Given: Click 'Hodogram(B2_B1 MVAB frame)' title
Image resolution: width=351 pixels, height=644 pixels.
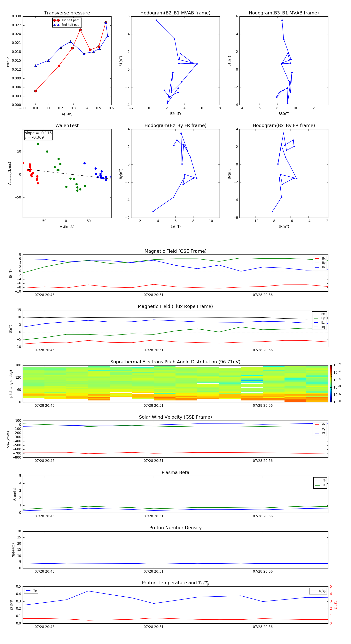Looking at the screenshot, I should click(175, 13).
